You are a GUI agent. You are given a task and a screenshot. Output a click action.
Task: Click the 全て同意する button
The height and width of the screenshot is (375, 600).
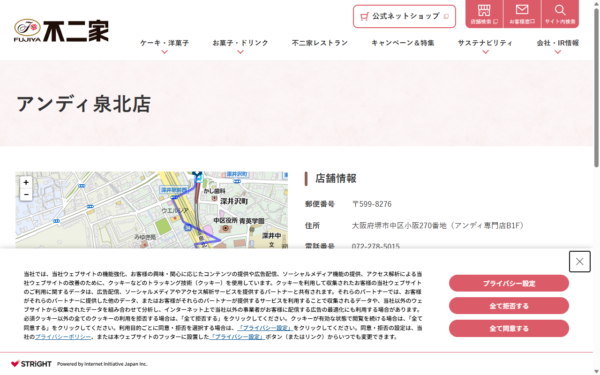click(509, 328)
